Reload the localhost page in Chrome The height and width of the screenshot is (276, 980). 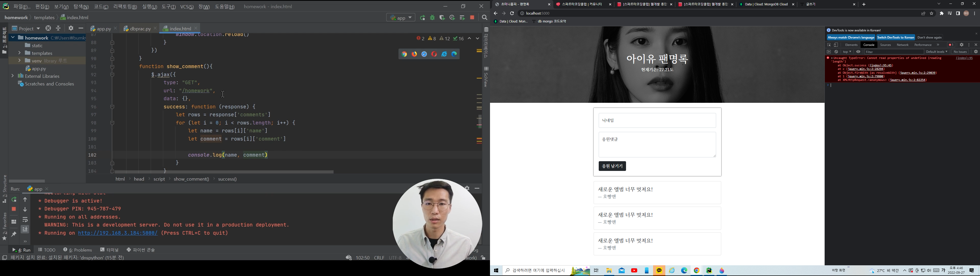[512, 14]
